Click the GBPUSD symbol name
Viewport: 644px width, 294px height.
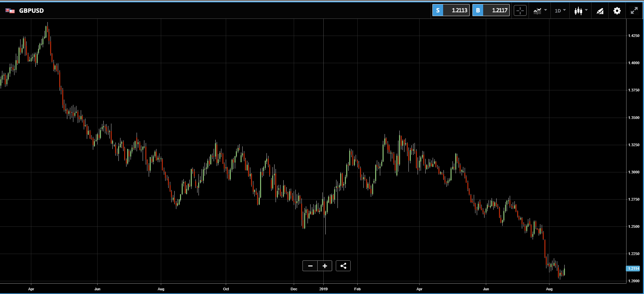[31, 11]
